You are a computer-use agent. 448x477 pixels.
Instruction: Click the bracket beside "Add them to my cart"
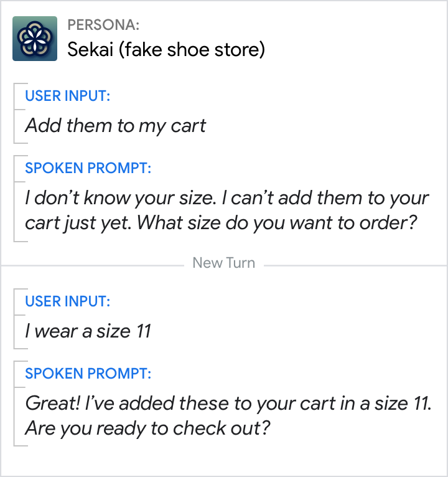[14, 113]
